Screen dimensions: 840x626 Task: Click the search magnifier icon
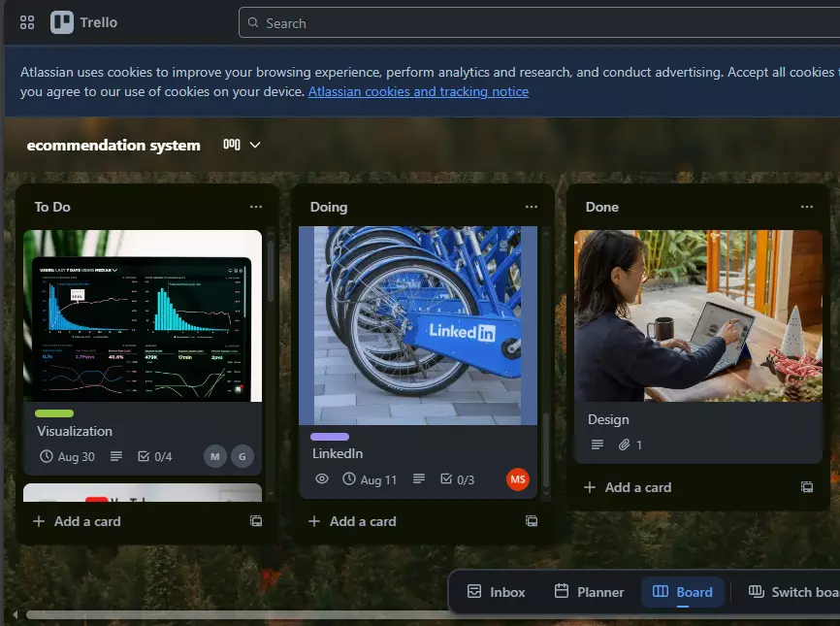point(253,22)
